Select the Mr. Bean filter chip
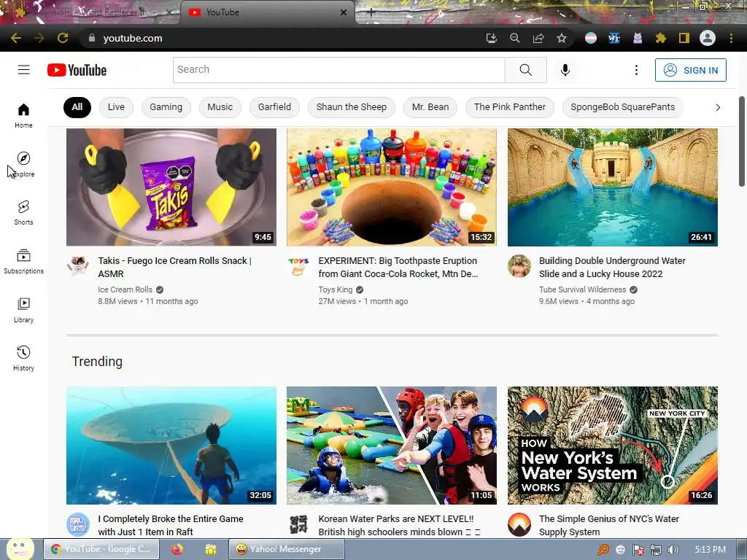This screenshot has height=560, width=747. [430, 107]
